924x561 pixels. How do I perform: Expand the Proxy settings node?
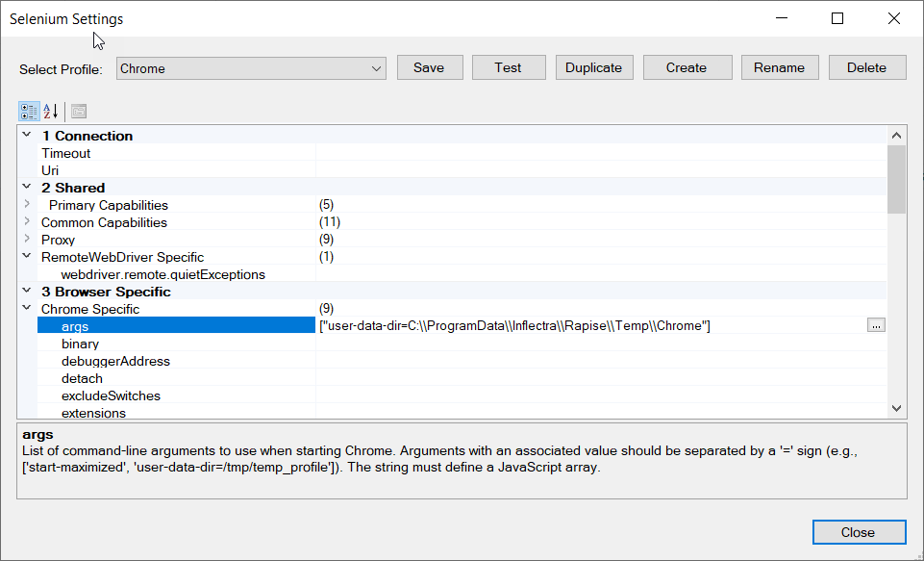tap(27, 240)
